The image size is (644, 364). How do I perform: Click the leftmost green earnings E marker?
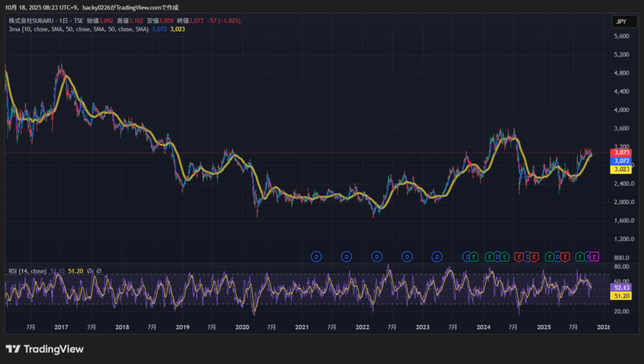(x=475, y=256)
